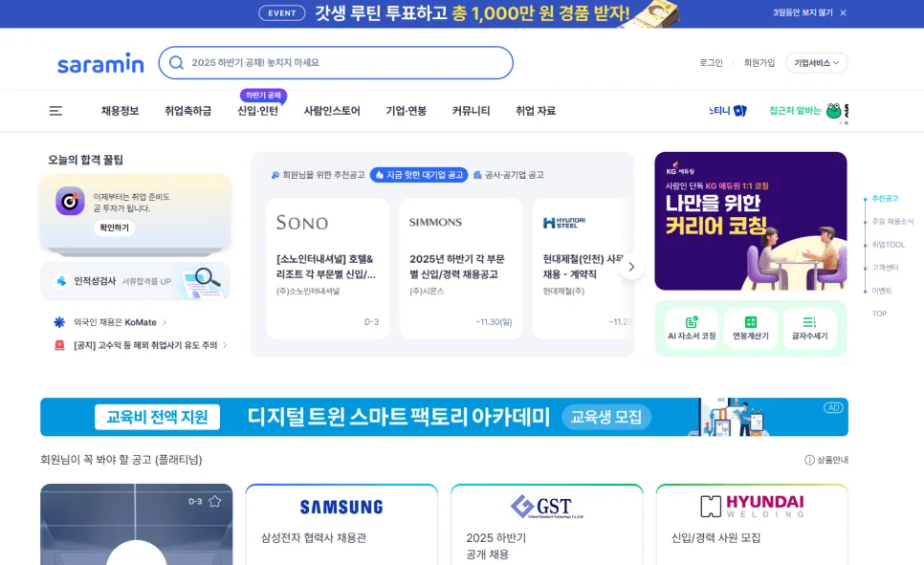The width and height of the screenshot is (924, 565).
Task: Select 공사·공기업 공고 tab
Action: tap(509, 175)
